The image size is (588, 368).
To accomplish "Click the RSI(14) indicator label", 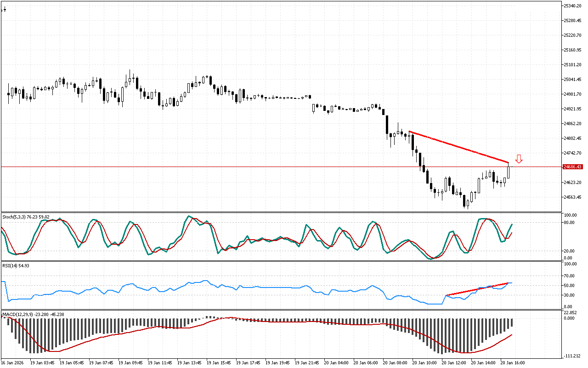I will pyautogui.click(x=16, y=265).
